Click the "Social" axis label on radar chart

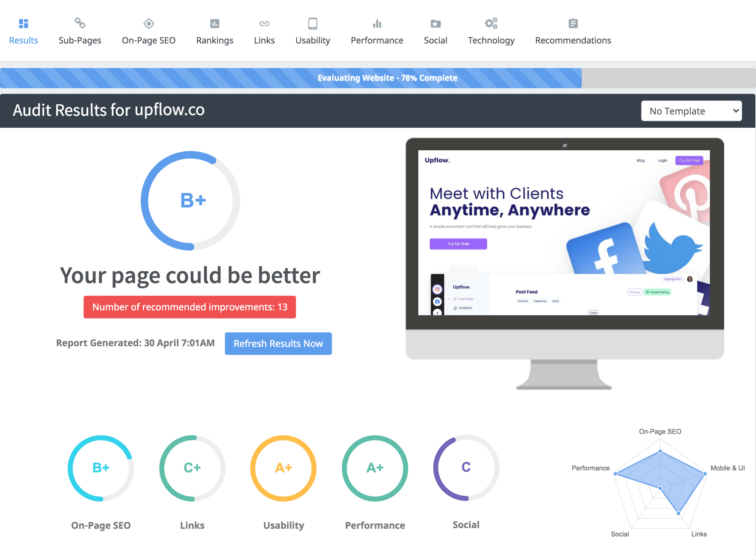click(x=619, y=534)
